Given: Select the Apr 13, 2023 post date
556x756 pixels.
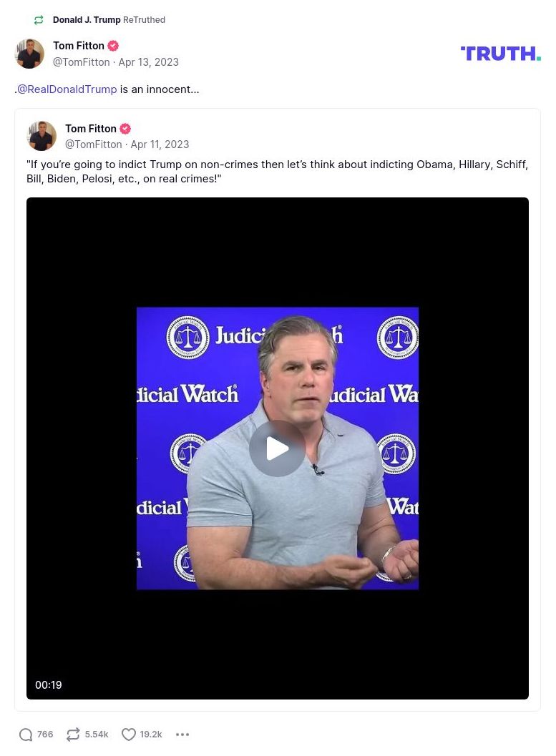Looking at the screenshot, I should (148, 62).
